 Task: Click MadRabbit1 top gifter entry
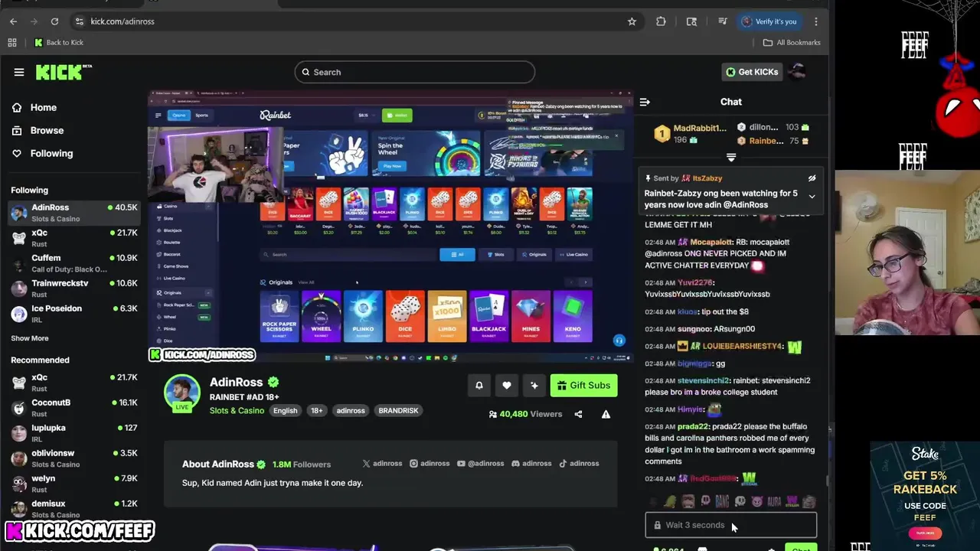690,134
